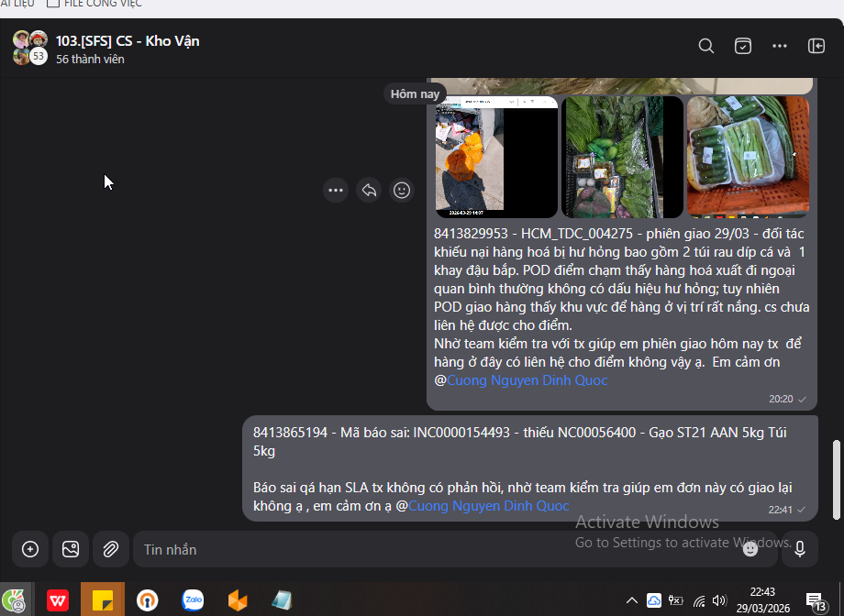The width and height of the screenshot is (844, 616).
Task: Open the circular orange app in taskbar
Action: pyautogui.click(x=148, y=600)
